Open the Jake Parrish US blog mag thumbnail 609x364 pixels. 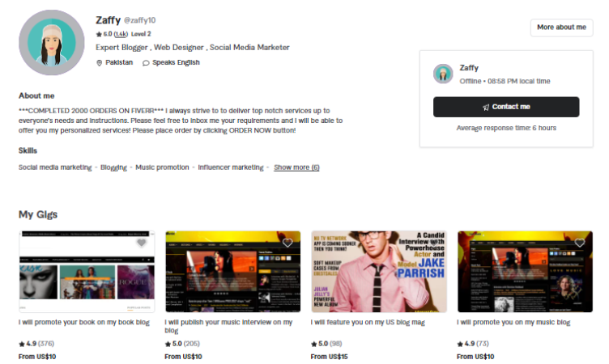pos(379,272)
